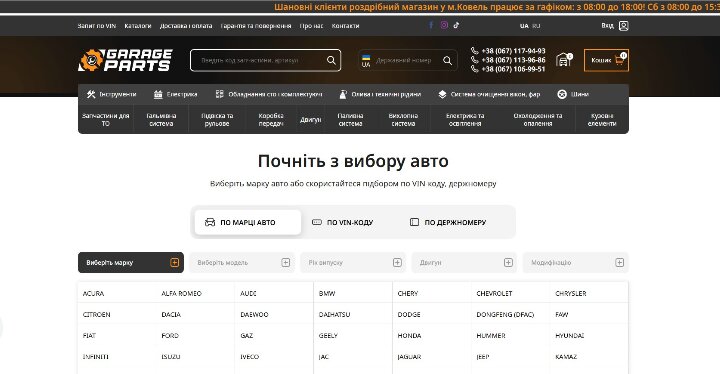Open Гарантія та повернення link
Viewport: 720px width, 374px height.
(256, 26)
